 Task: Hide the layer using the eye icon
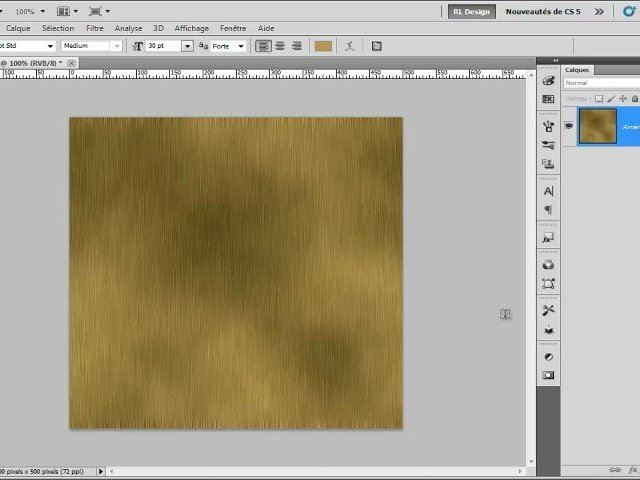(x=569, y=126)
